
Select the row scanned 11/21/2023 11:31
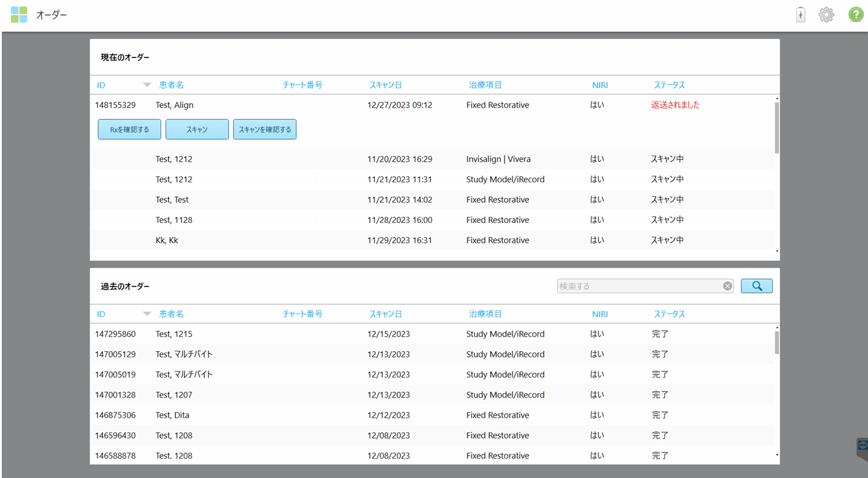tap(432, 179)
